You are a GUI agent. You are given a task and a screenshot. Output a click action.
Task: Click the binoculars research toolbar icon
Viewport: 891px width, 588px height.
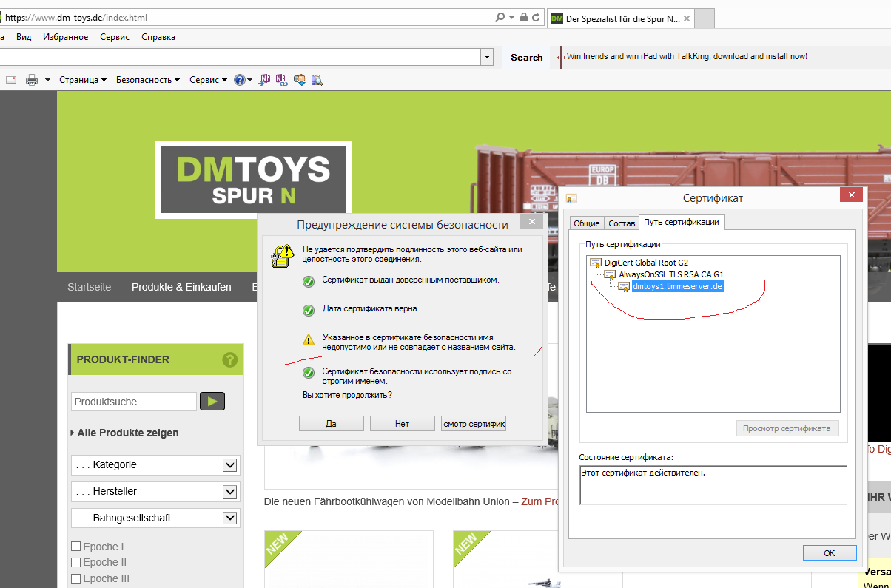pyautogui.click(x=317, y=79)
